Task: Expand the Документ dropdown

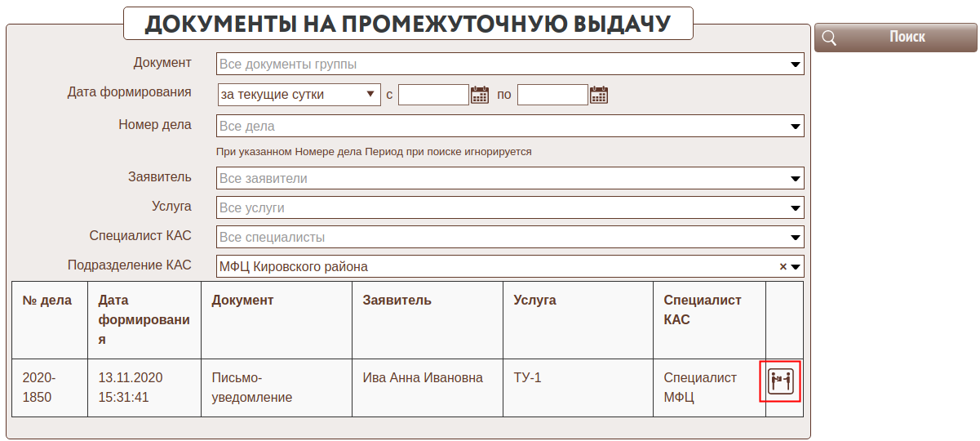Action: tap(796, 65)
